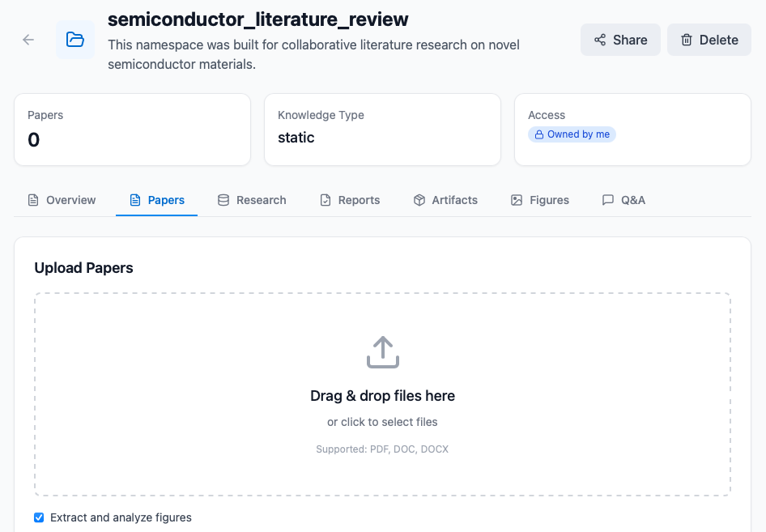Click the Papers count value 0
This screenshot has height=532, width=766.
pyautogui.click(x=34, y=140)
